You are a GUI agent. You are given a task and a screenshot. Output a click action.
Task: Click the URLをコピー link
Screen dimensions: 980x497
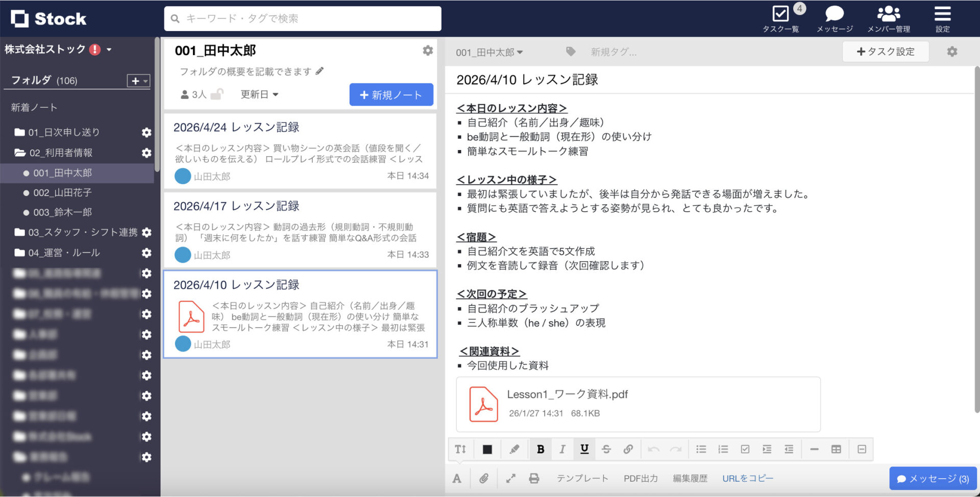pos(747,478)
